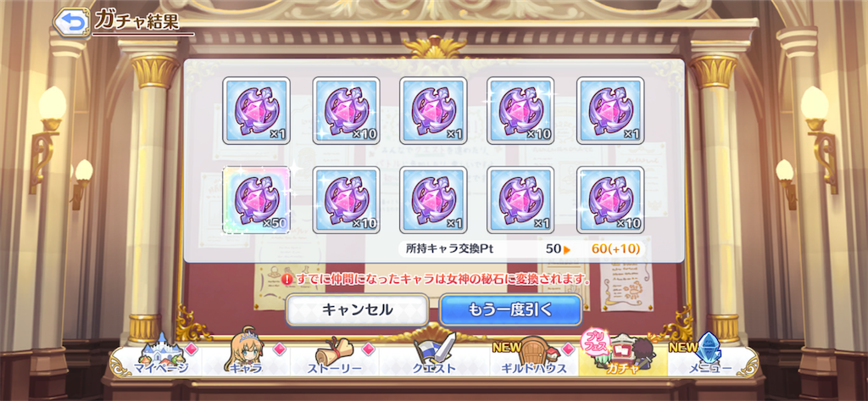
Task: Click the last ×1 goddess stone, top row
Action: coord(610,111)
